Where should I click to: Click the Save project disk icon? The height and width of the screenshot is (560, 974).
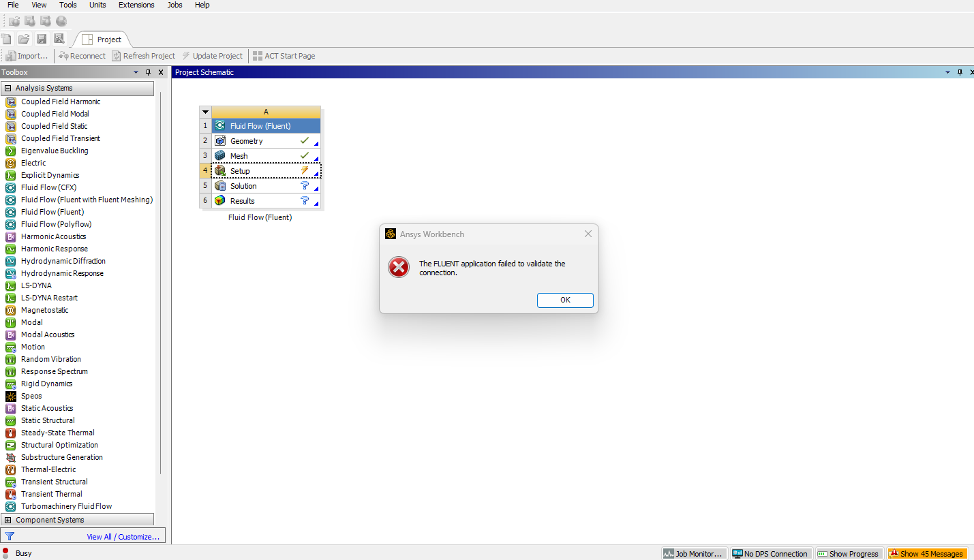click(x=42, y=39)
